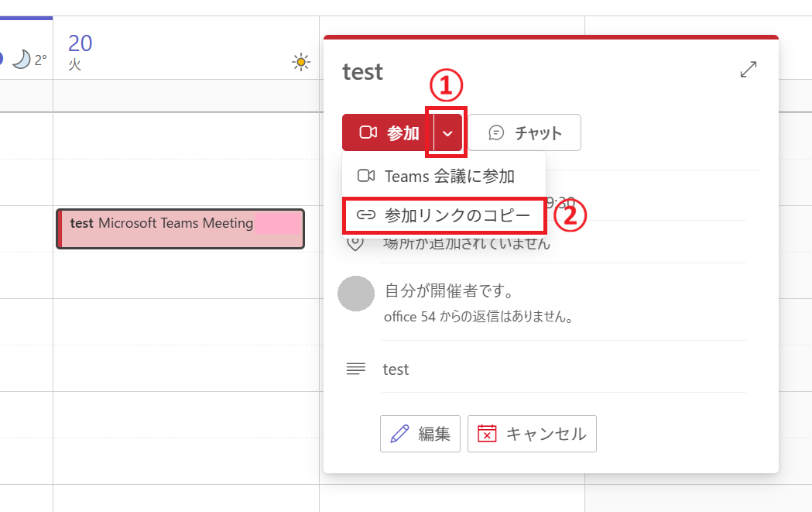The width and height of the screenshot is (812, 512).
Task: Expand the join options dropdown arrow
Action: pos(448,133)
